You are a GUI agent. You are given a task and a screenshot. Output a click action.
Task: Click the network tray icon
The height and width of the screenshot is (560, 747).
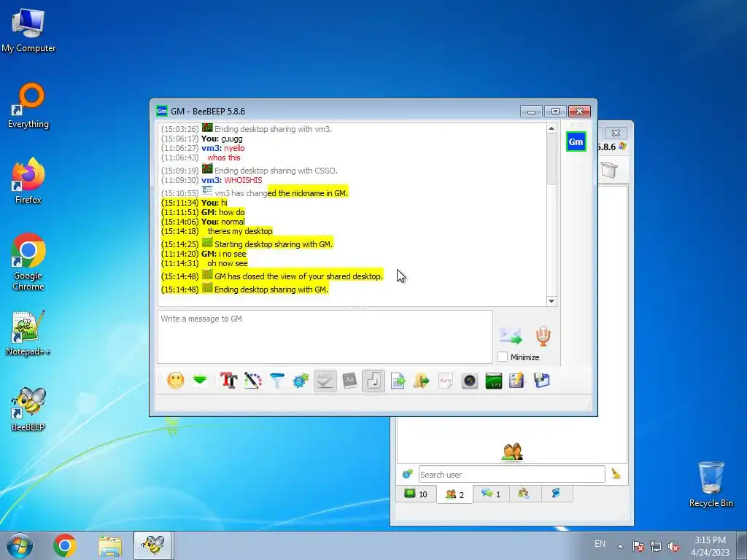[656, 546]
